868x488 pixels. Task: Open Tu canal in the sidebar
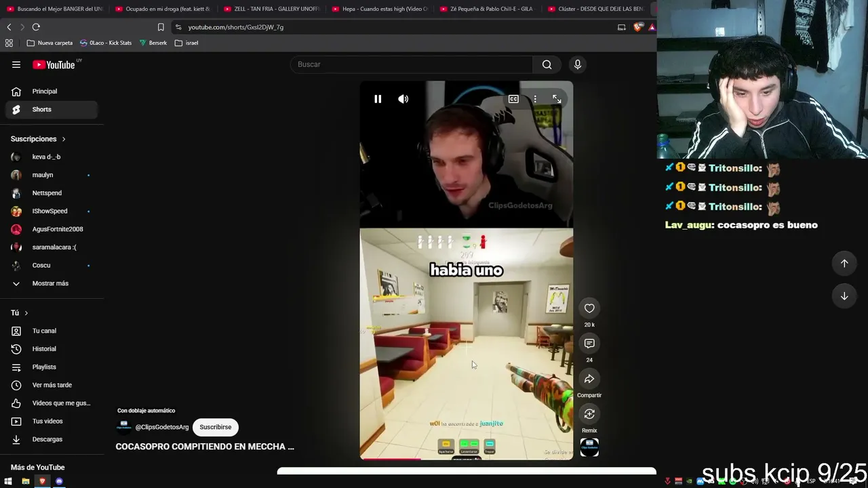[x=52, y=331]
